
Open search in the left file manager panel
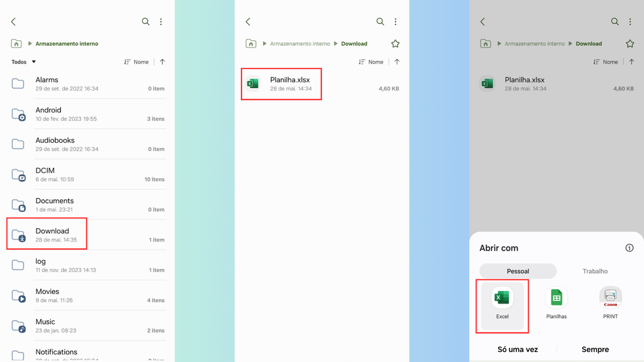coord(145,21)
